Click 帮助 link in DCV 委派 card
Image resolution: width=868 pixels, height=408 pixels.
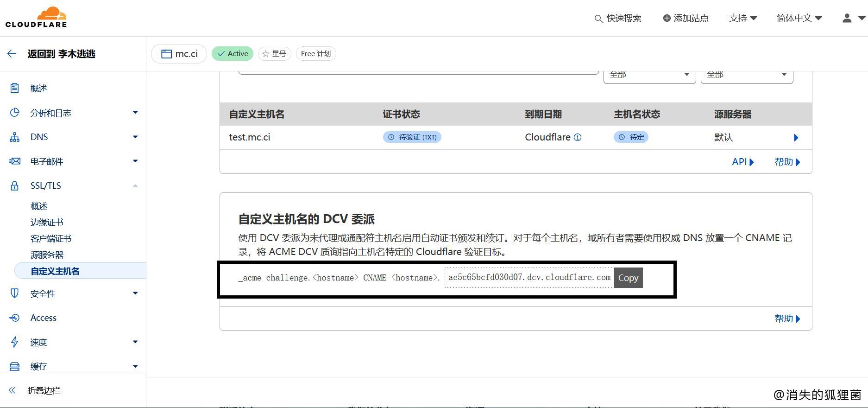pos(787,319)
